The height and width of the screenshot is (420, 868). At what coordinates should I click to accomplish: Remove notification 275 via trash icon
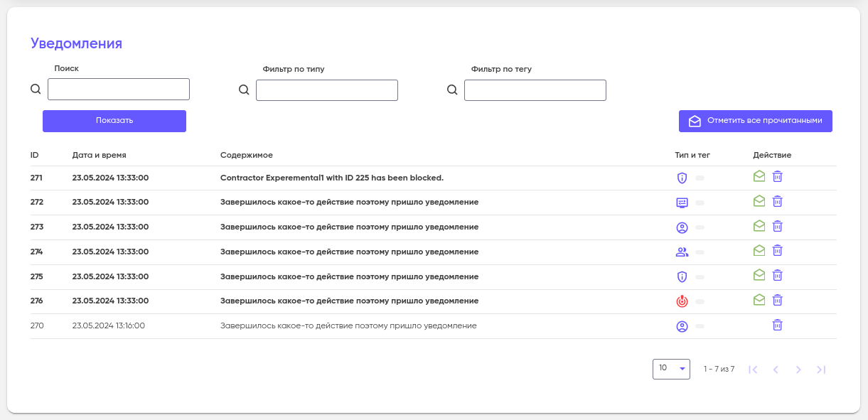pos(778,275)
